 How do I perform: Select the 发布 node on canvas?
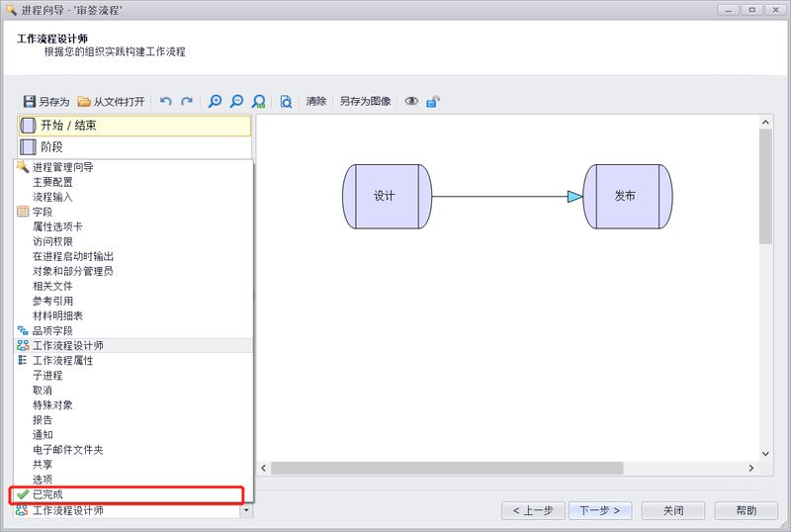tap(627, 196)
